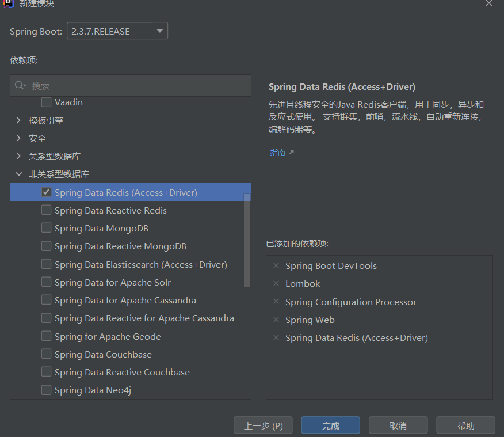Expand the 关系型数据库 category
The height and width of the screenshot is (437, 504).
pos(18,156)
